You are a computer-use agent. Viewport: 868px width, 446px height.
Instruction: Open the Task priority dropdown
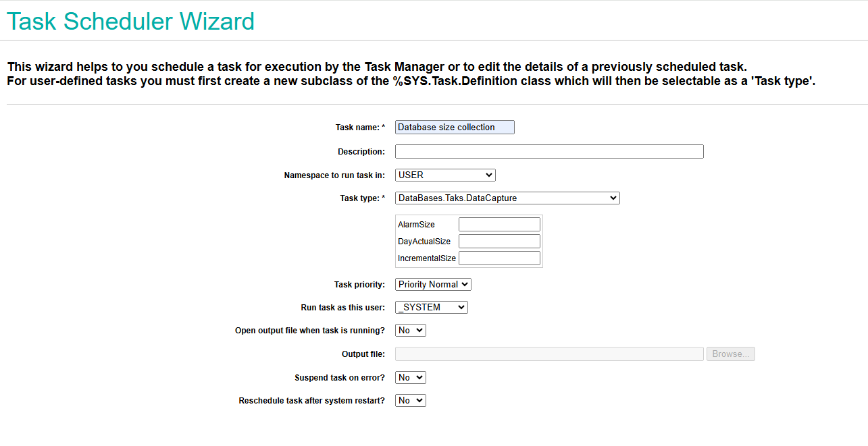[x=433, y=285]
